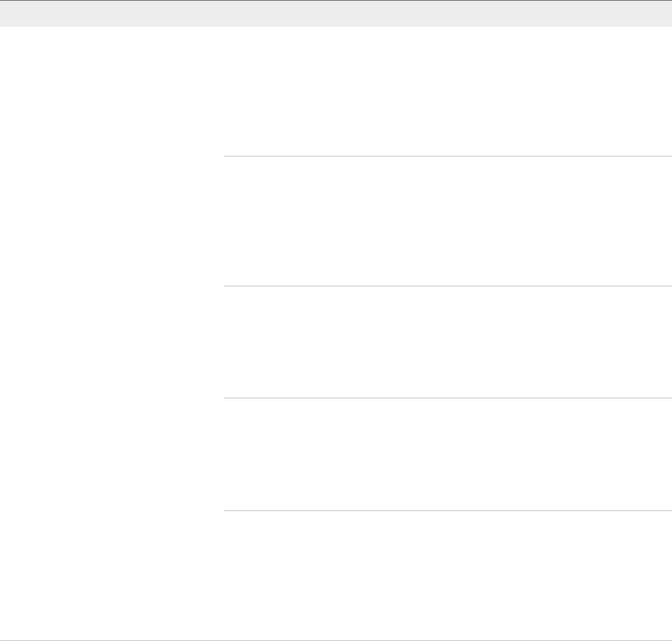Click the header bar above the left column

pos(111,14)
